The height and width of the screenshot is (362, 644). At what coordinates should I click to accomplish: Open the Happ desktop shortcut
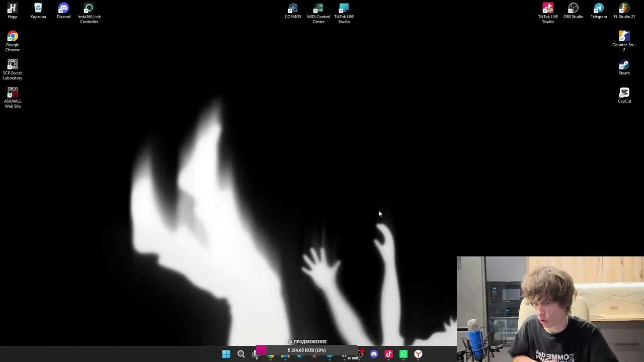pos(13,11)
